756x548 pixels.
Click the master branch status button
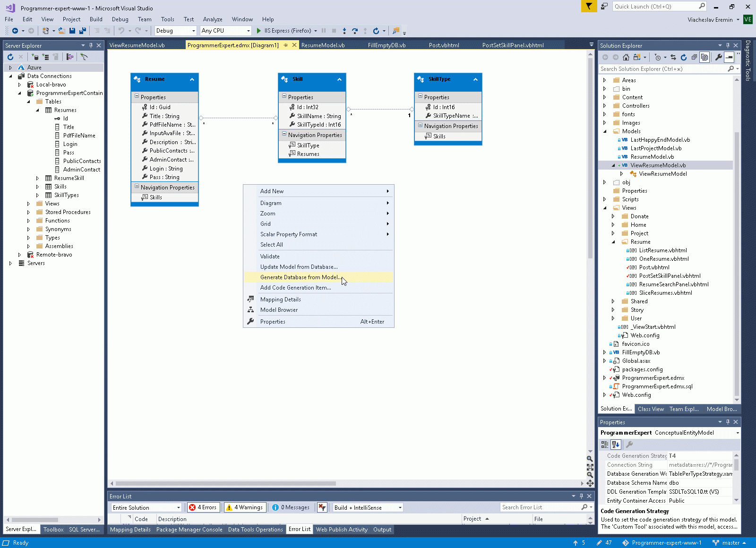click(x=729, y=543)
